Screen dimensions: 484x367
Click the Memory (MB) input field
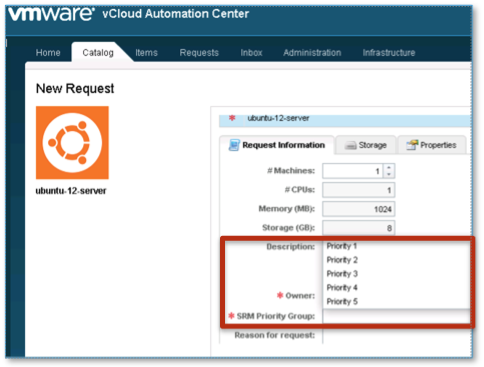pos(359,209)
